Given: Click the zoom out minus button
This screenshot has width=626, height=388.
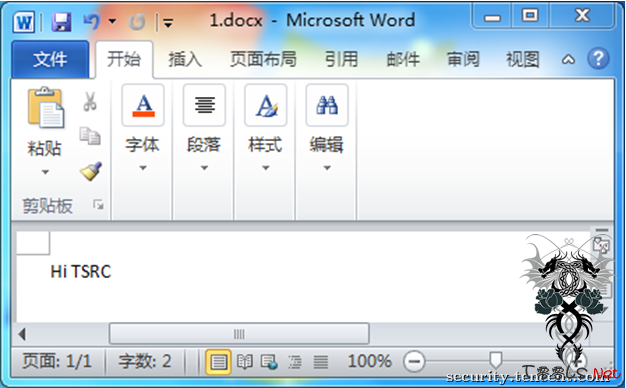Looking at the screenshot, I should pos(414,362).
